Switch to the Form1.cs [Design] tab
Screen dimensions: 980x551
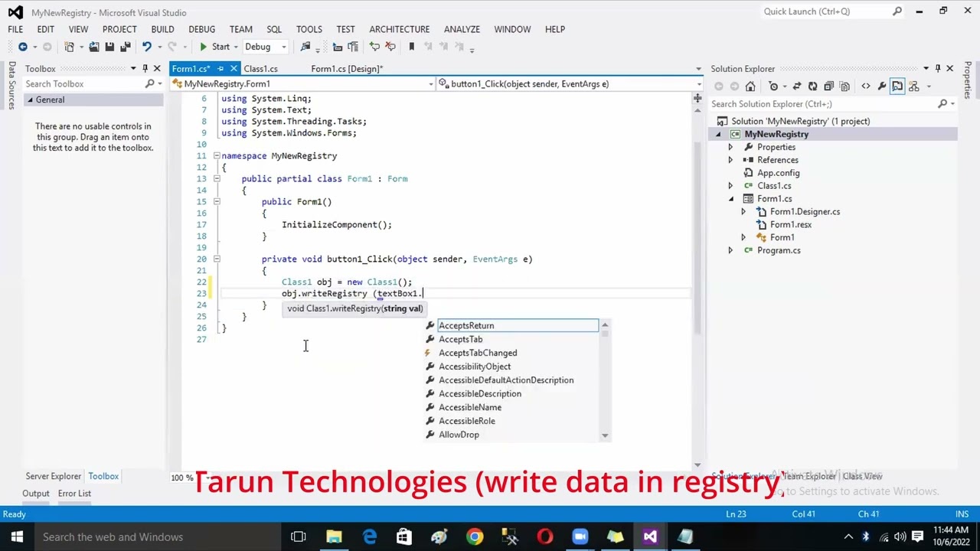[x=347, y=68]
